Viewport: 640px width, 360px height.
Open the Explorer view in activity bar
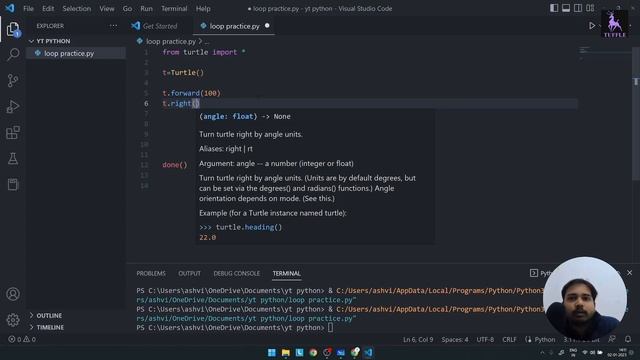point(13,29)
